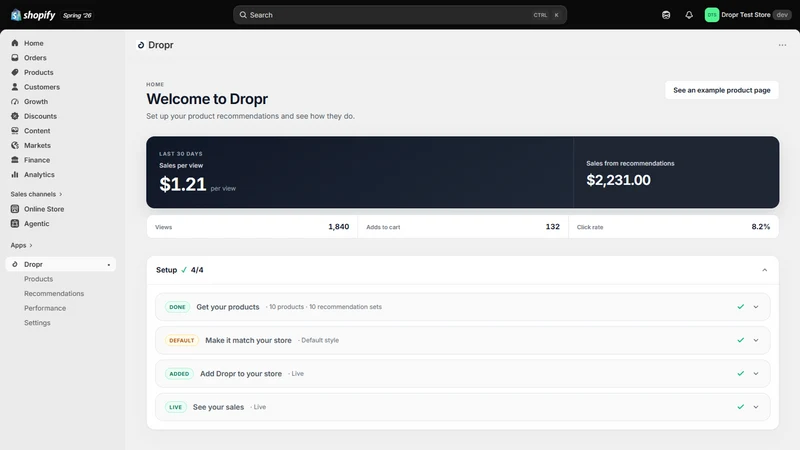Collapse the Setup 4/4 section
The width and height of the screenshot is (800, 450).
764,270
